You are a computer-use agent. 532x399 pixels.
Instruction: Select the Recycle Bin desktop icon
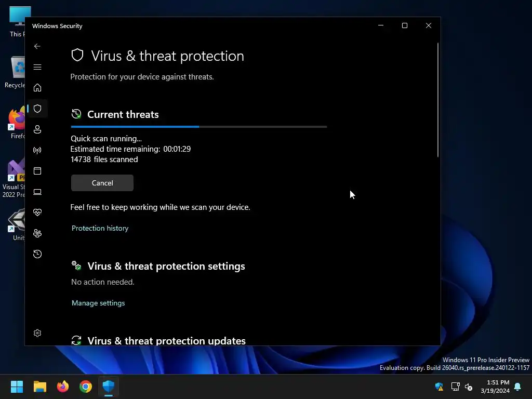15,72
